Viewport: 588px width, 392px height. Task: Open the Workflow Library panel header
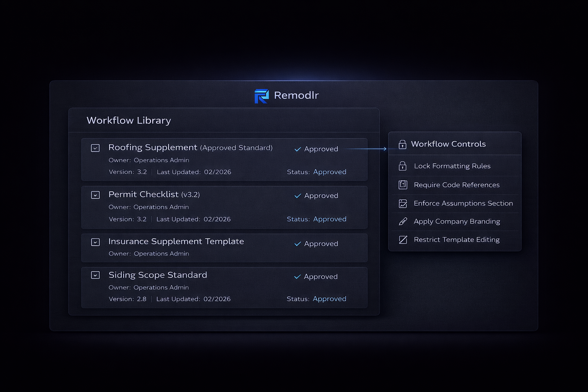click(129, 120)
